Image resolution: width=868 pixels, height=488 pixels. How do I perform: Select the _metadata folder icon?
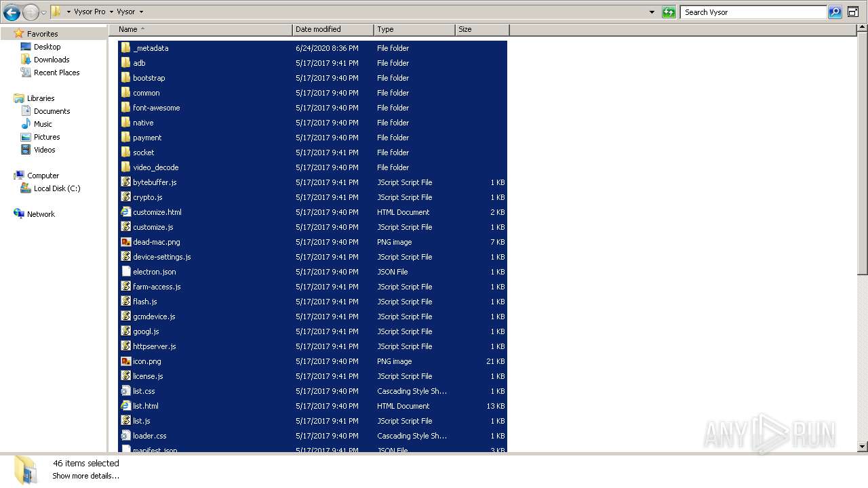pyautogui.click(x=125, y=48)
